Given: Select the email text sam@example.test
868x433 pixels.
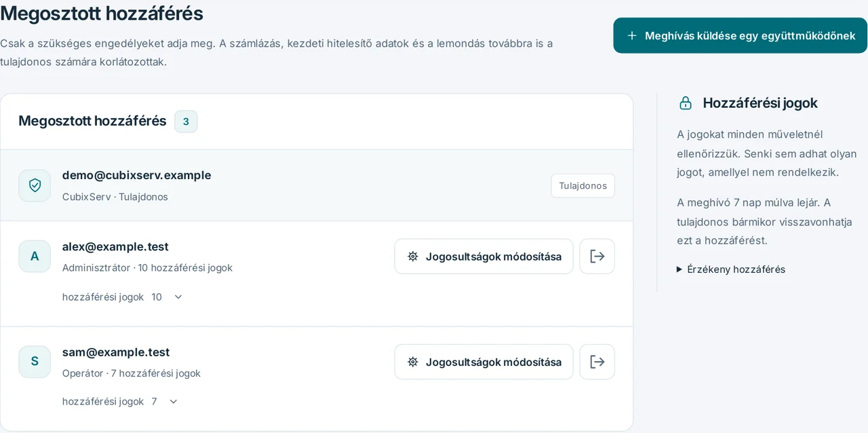Looking at the screenshot, I should coord(116,352).
